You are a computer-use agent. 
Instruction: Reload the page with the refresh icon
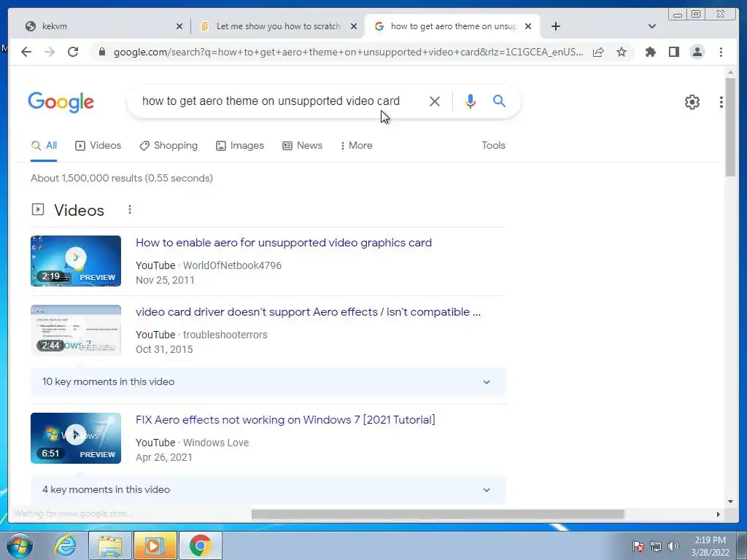(x=73, y=52)
